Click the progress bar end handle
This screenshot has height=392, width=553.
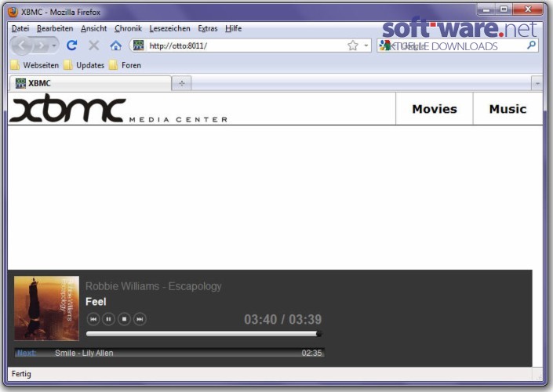318,334
